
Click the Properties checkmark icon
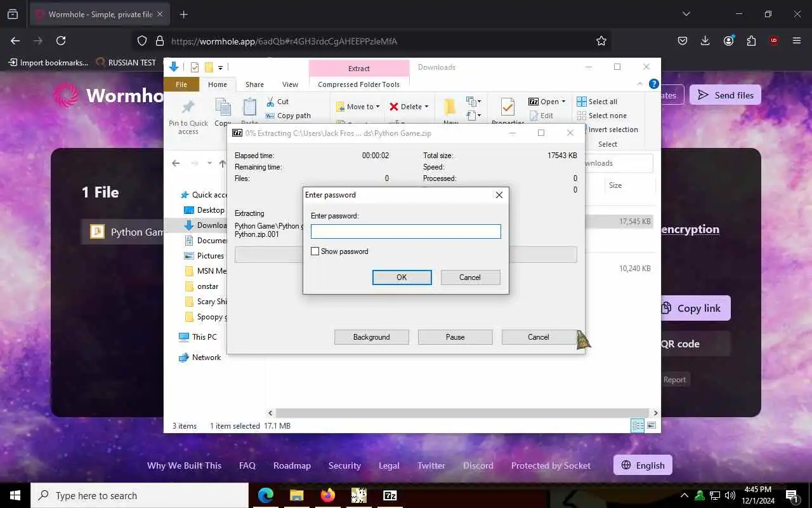tap(507, 107)
